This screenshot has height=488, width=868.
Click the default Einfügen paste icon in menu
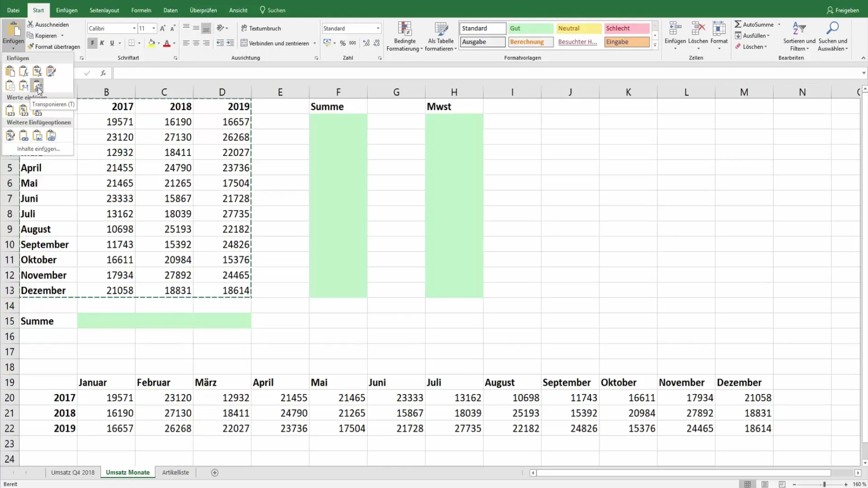point(10,71)
